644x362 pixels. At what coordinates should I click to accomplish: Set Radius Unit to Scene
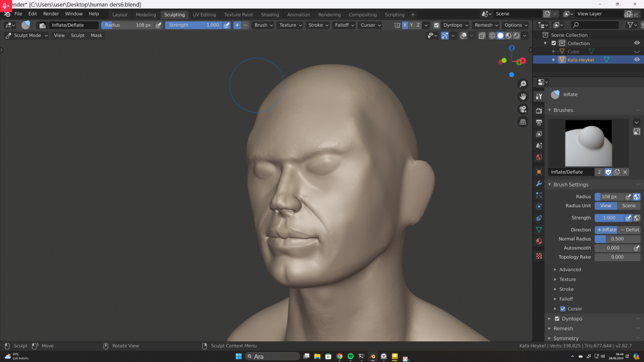click(628, 206)
